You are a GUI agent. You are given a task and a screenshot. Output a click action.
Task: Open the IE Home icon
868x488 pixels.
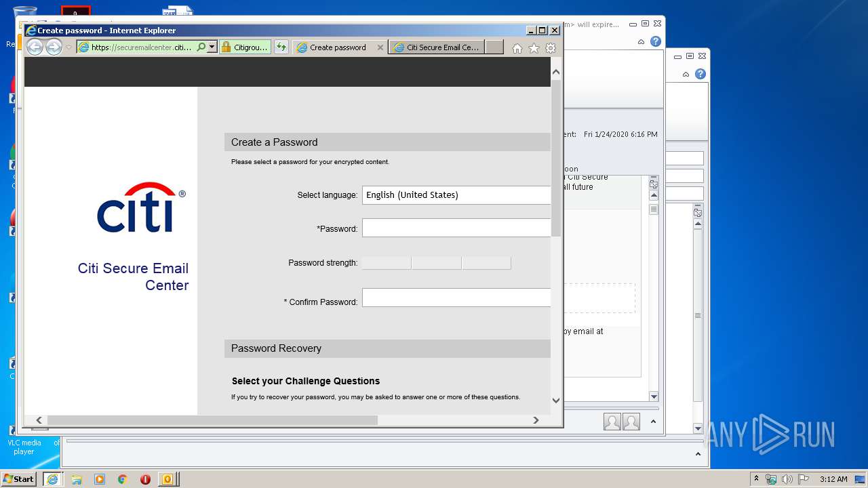pyautogui.click(x=517, y=48)
